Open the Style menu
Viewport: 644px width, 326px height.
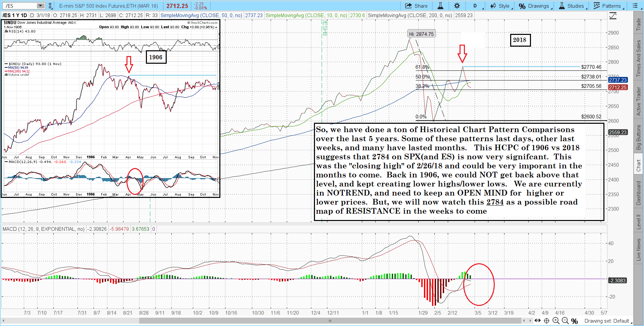pos(500,6)
